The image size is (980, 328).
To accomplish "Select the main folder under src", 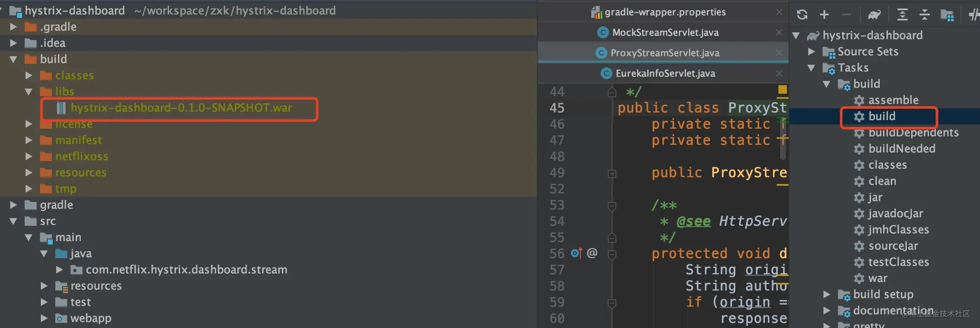I will (68, 237).
